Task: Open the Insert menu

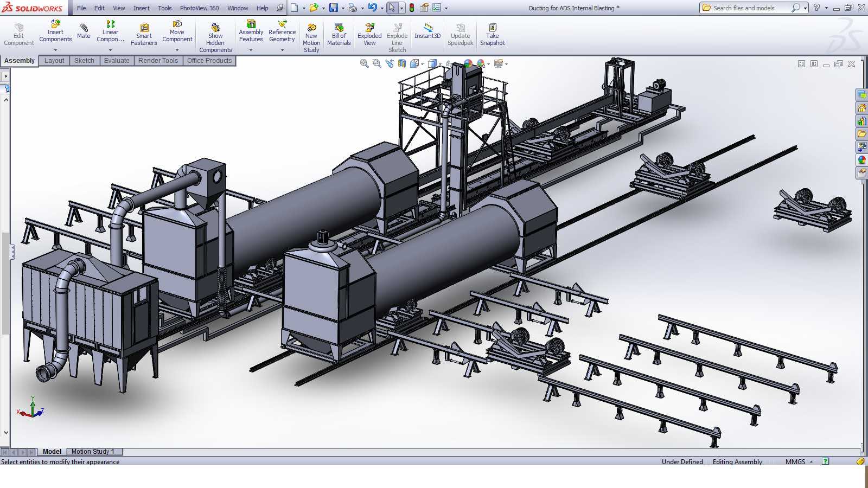Action: pos(142,8)
